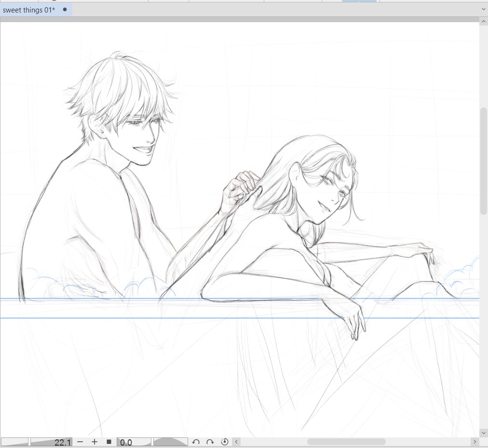Undo the last stroke with undo arrow icon
Image resolution: width=488 pixels, height=448 pixels.
tap(196, 441)
